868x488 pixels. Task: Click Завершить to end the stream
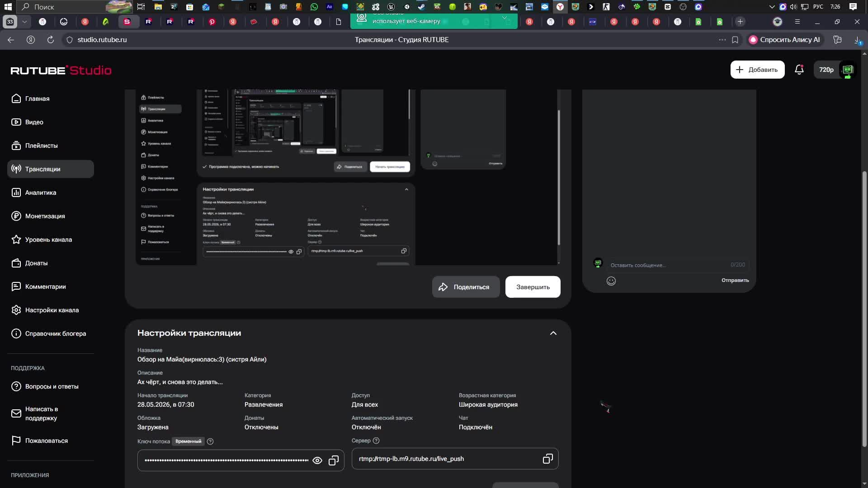[533, 287]
